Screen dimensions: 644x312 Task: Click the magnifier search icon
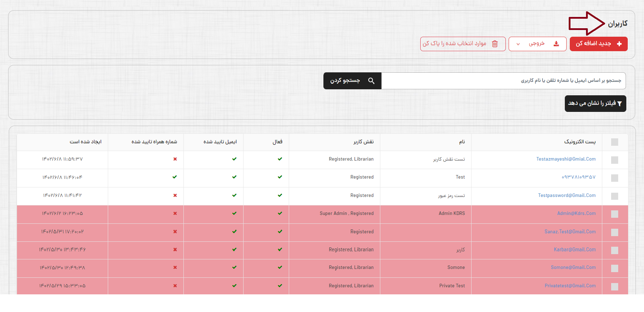tap(371, 81)
